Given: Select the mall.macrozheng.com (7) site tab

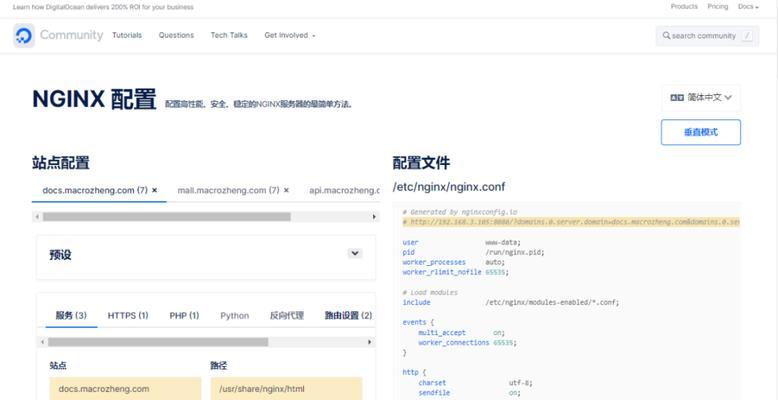Looking at the screenshot, I should (228, 190).
